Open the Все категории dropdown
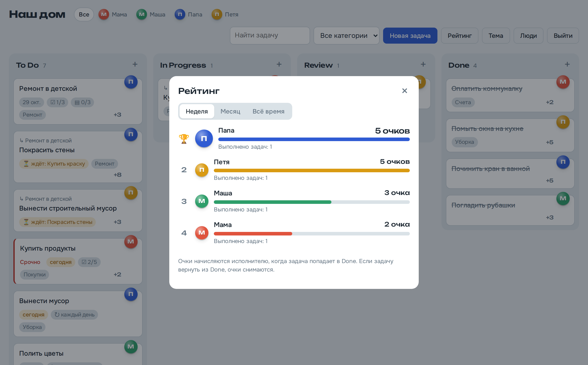Image resolution: width=588 pixels, height=365 pixels. click(346, 35)
